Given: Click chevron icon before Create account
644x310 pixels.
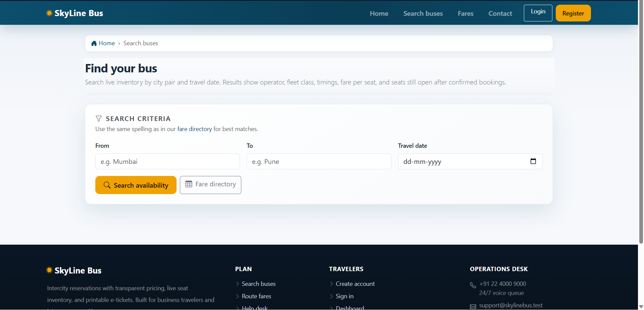Looking at the screenshot, I should (332, 284).
